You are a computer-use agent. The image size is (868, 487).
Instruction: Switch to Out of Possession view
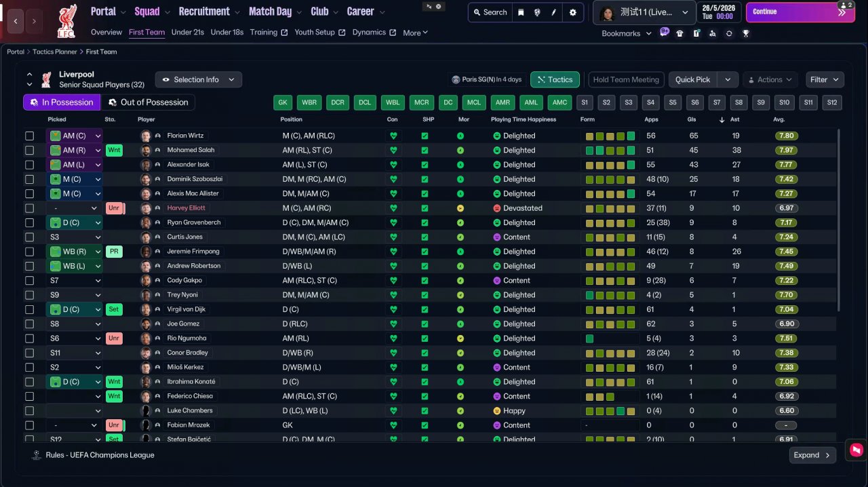coord(148,102)
